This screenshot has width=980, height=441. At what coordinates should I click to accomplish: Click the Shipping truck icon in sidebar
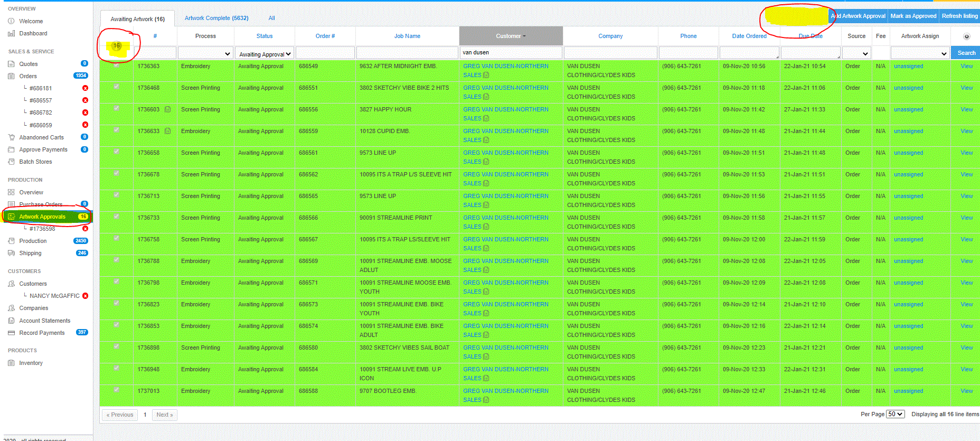(x=11, y=253)
